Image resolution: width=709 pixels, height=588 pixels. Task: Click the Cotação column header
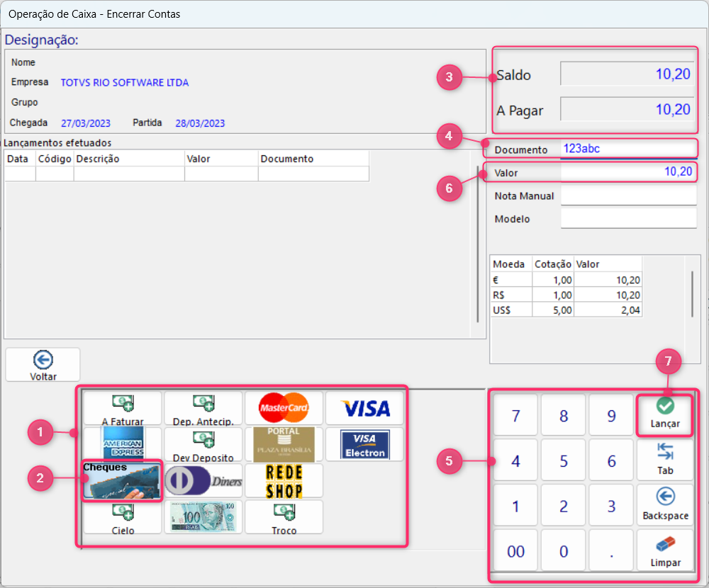(x=553, y=264)
